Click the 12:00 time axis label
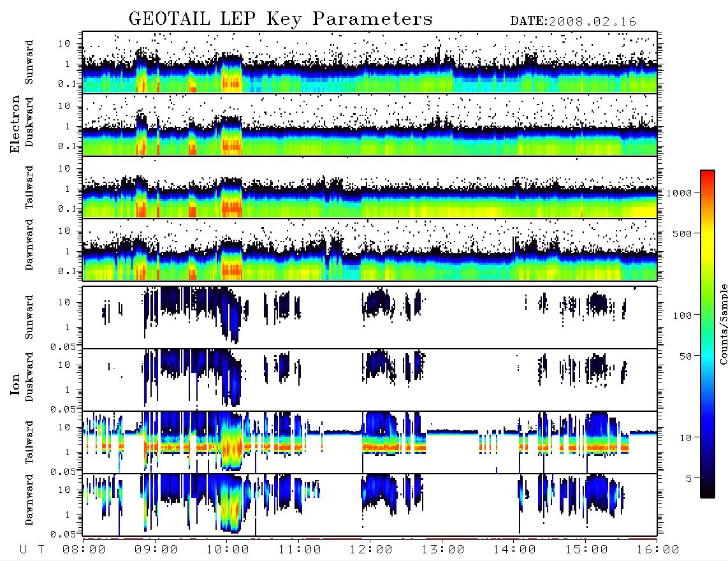This screenshot has width=728, height=561. click(371, 550)
